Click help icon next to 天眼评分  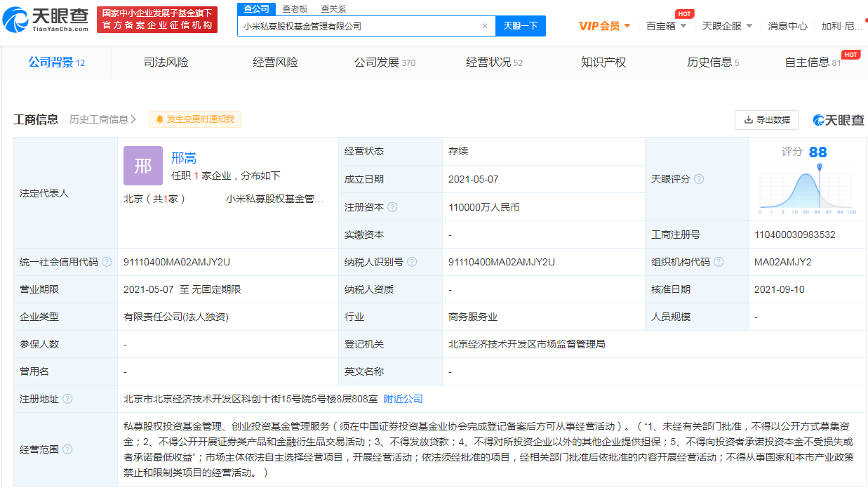(699, 179)
